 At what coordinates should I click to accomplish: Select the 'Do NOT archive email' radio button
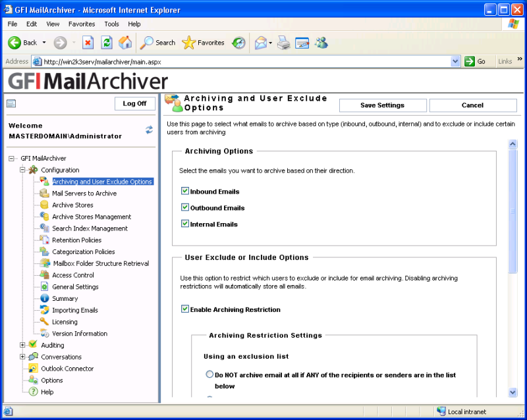point(209,375)
